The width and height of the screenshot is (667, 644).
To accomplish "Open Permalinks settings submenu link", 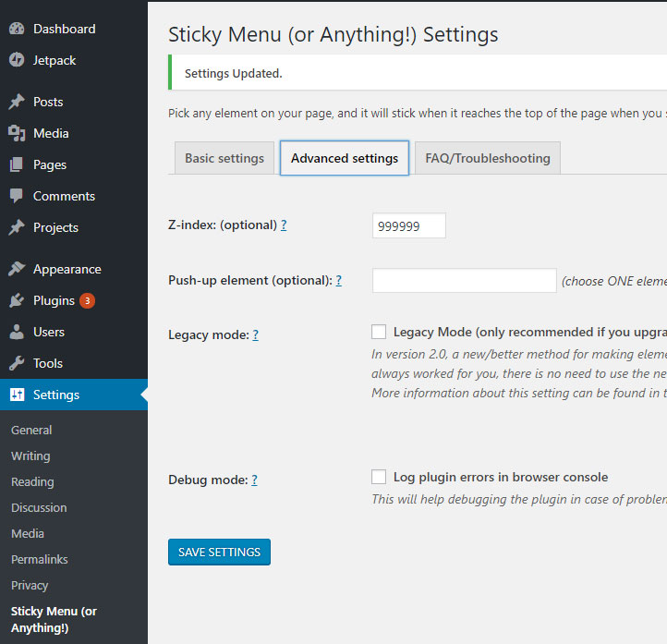I will pos(40,559).
